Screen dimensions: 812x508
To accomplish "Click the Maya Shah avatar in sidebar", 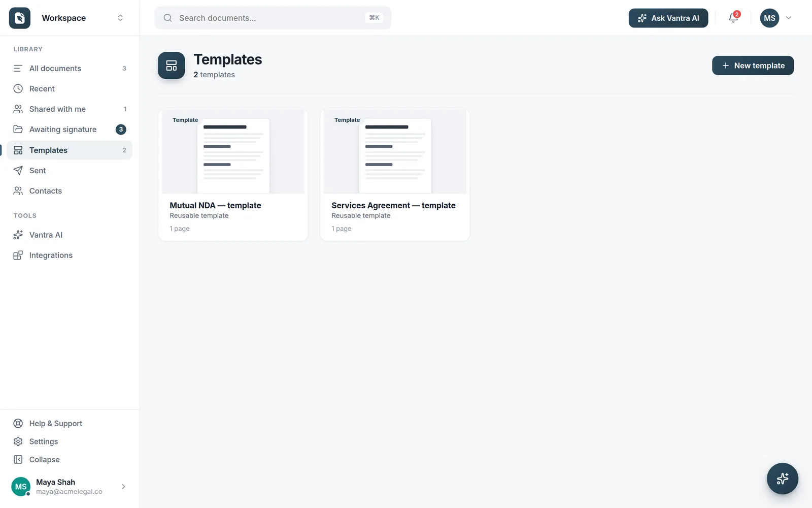I will (x=21, y=487).
